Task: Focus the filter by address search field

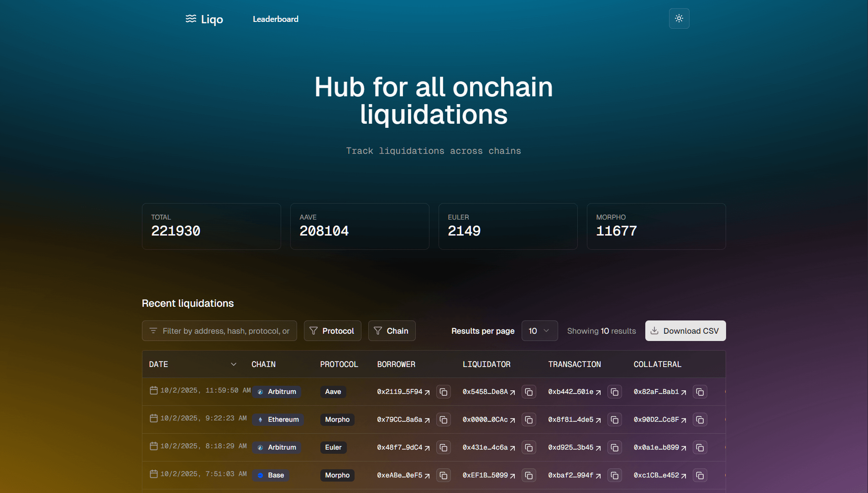Action: coord(225,331)
